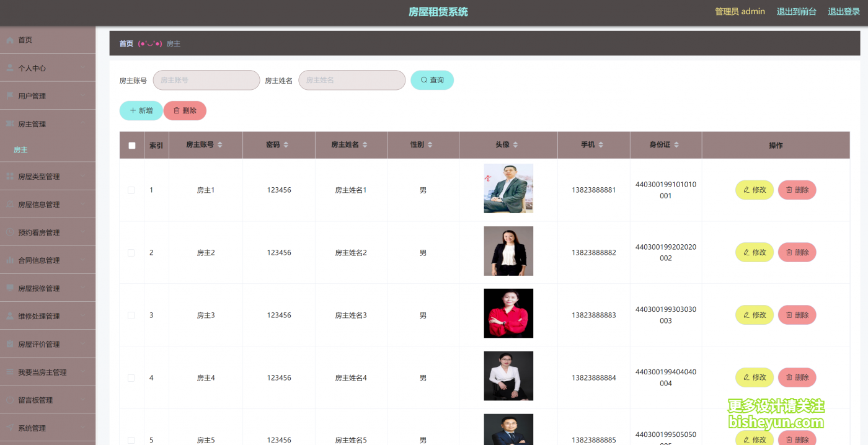
Task: Select the 房主 submenu item in sidebar
Action: click(48, 150)
